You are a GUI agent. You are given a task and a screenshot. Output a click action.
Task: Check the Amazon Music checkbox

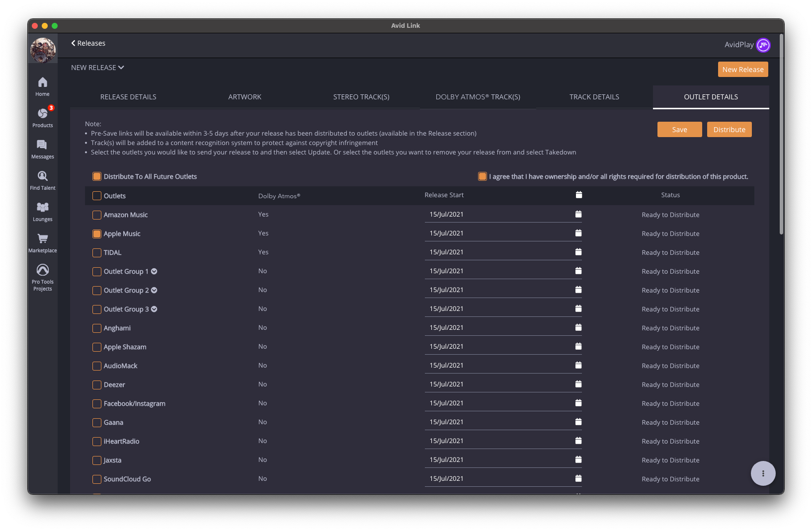[x=97, y=215]
